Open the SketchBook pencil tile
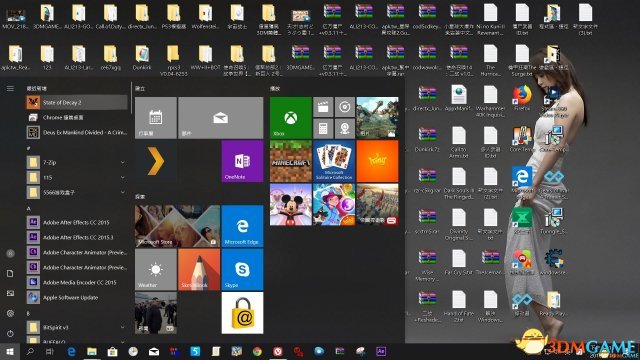Viewport: 640px width, 360px height. pyautogui.click(x=199, y=269)
